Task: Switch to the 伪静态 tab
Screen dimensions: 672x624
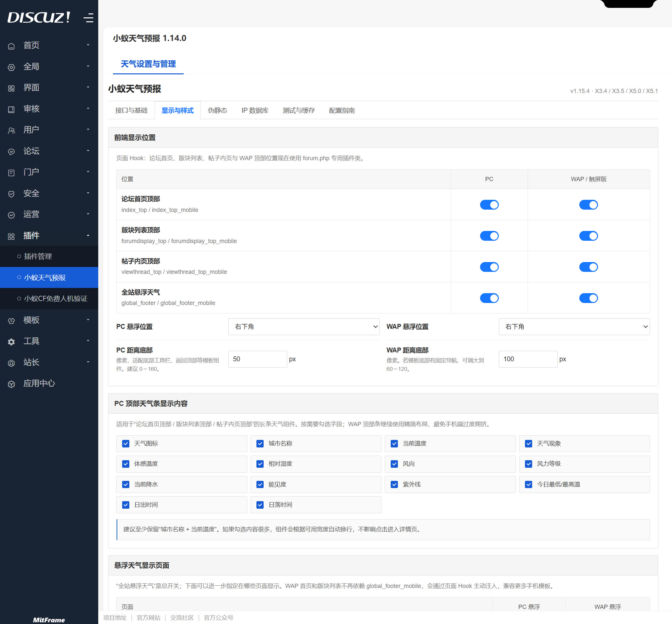Action: (x=217, y=110)
